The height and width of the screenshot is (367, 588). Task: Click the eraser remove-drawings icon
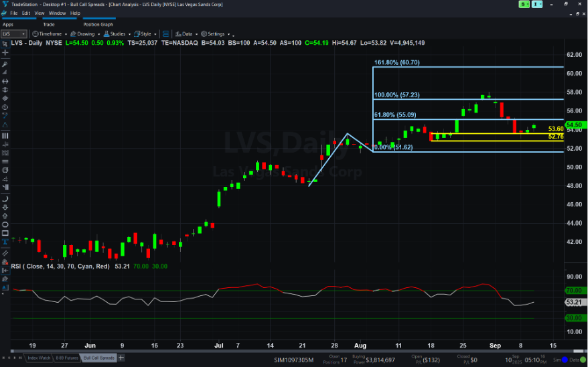tap(5, 262)
